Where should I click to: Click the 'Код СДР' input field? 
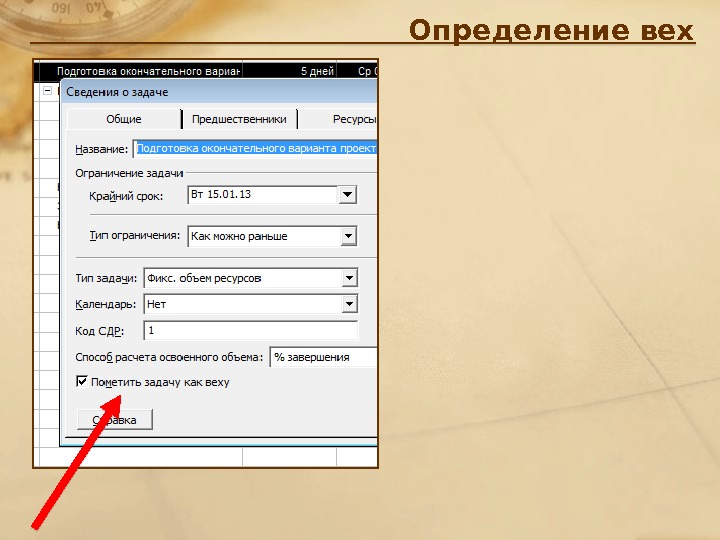pos(251,331)
